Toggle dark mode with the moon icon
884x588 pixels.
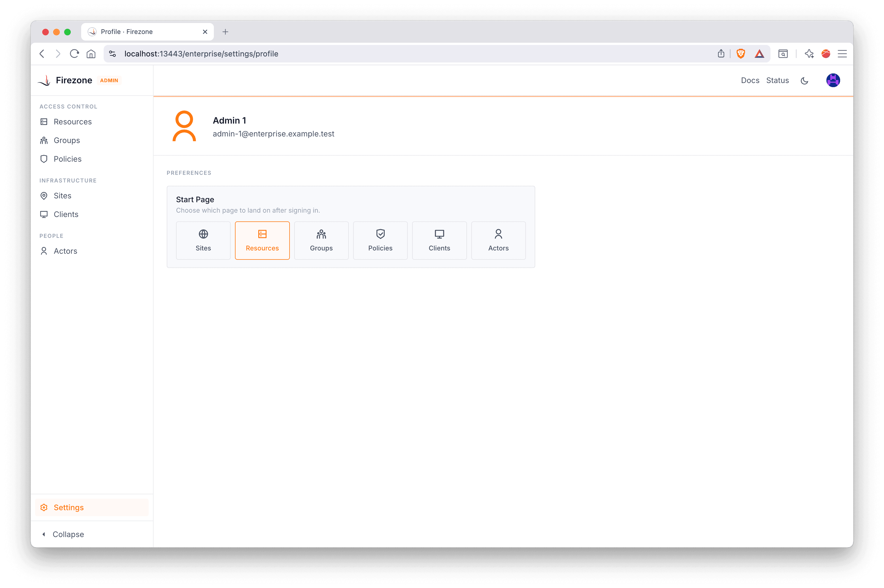point(804,80)
